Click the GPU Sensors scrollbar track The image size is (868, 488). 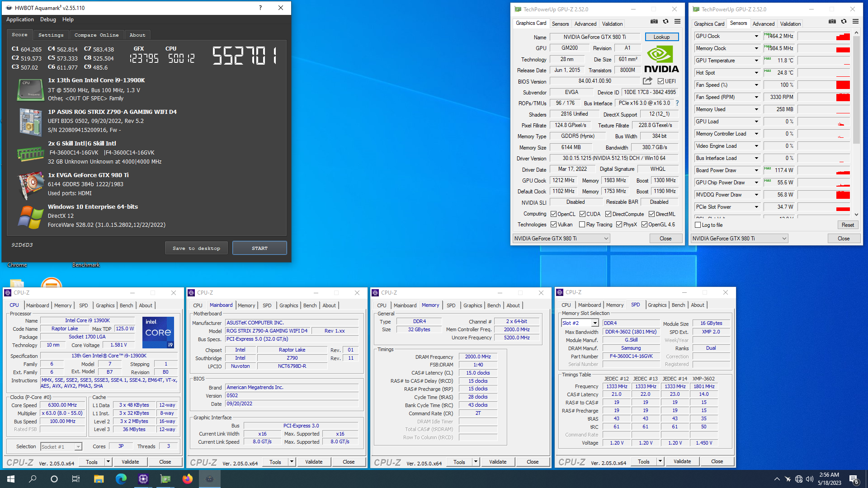(856, 123)
